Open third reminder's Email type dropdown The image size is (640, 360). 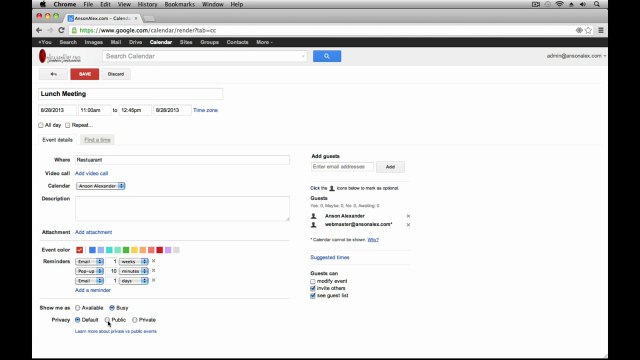89,281
